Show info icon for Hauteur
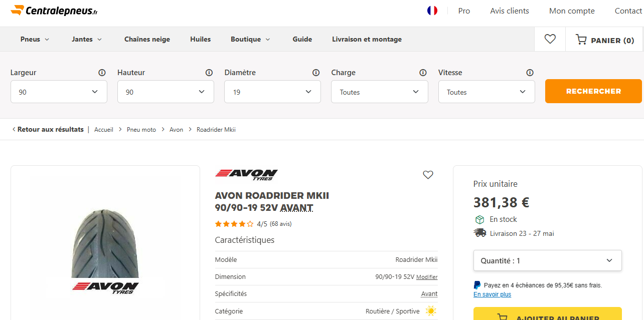 209,73
